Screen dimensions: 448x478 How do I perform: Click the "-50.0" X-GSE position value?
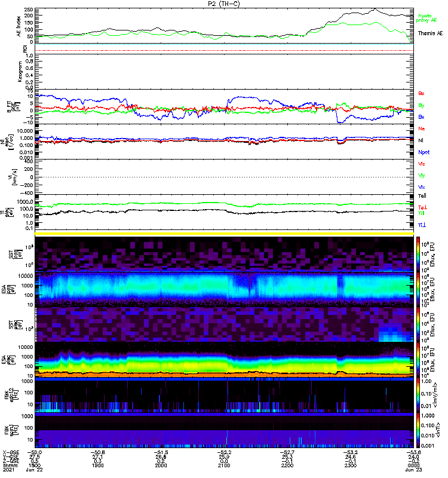(35, 452)
